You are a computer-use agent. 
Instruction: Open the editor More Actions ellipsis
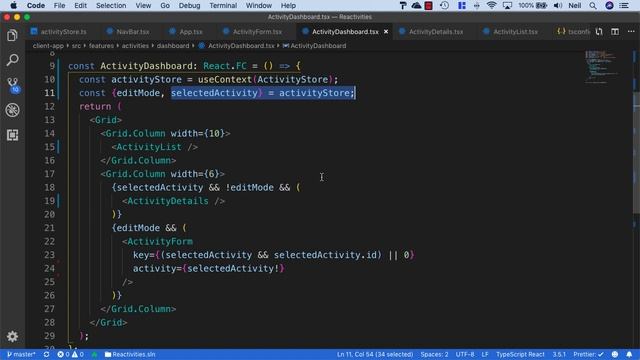(631, 31)
